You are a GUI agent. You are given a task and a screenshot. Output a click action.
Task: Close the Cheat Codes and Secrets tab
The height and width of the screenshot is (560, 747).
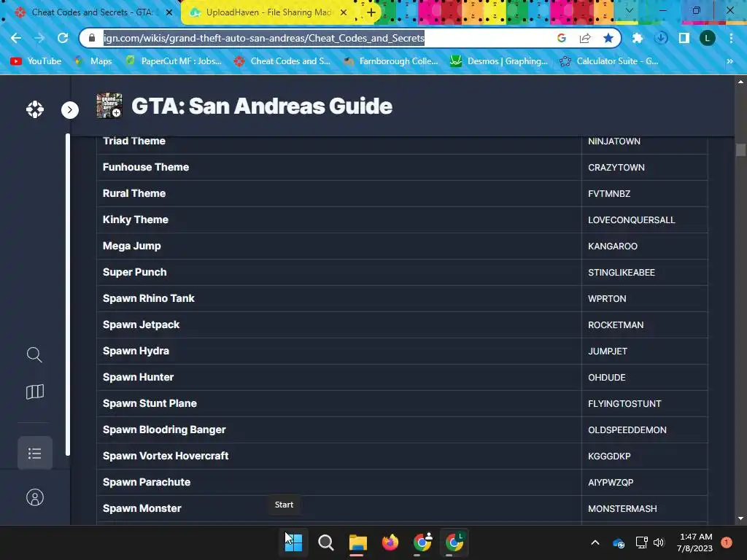click(169, 12)
